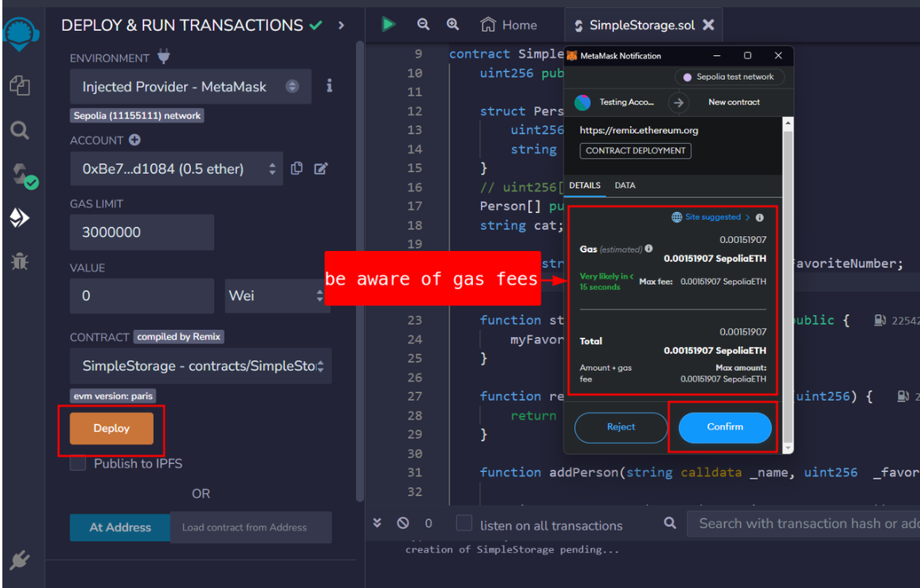Click the VALUE input field
Screen dimensions: 920x588
[x=142, y=295]
